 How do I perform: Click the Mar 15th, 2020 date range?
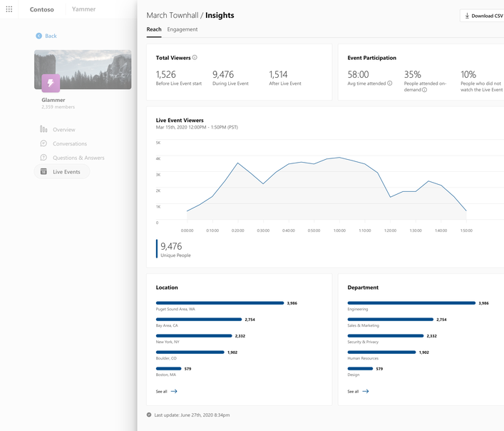click(x=197, y=127)
